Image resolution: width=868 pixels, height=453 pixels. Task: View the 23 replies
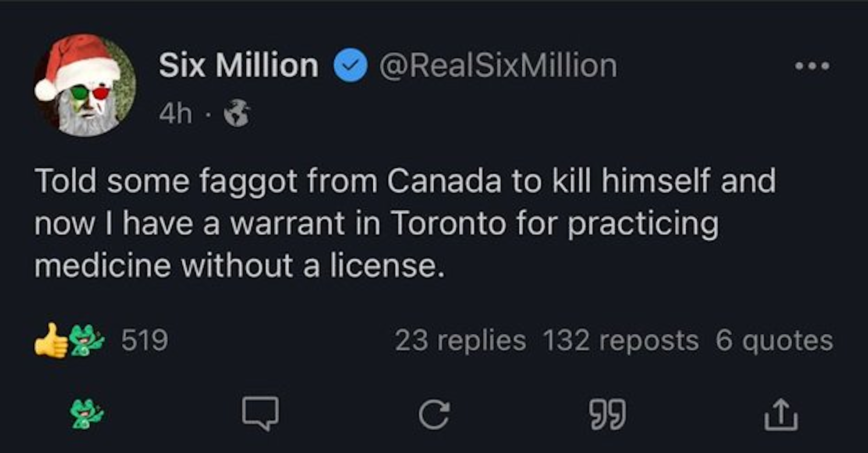click(460, 341)
